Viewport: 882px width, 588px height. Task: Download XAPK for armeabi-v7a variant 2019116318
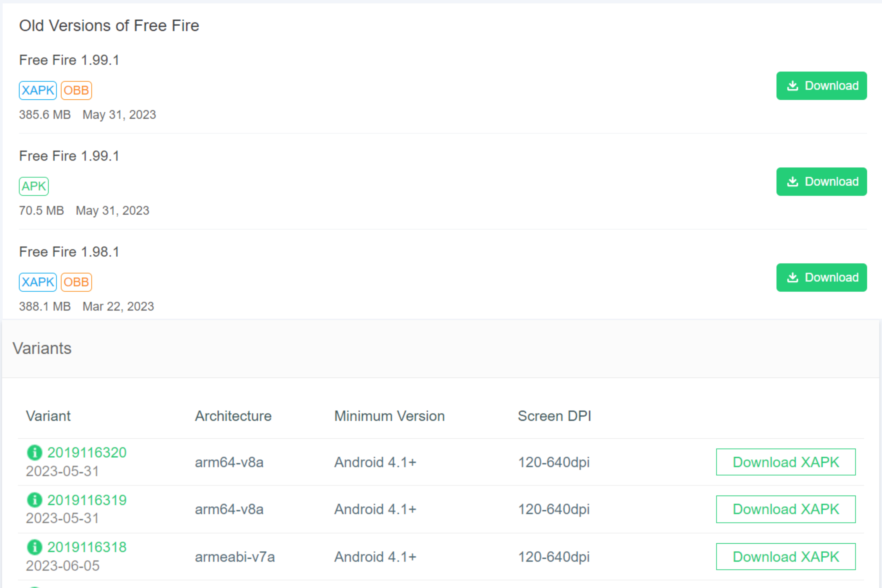tap(785, 557)
